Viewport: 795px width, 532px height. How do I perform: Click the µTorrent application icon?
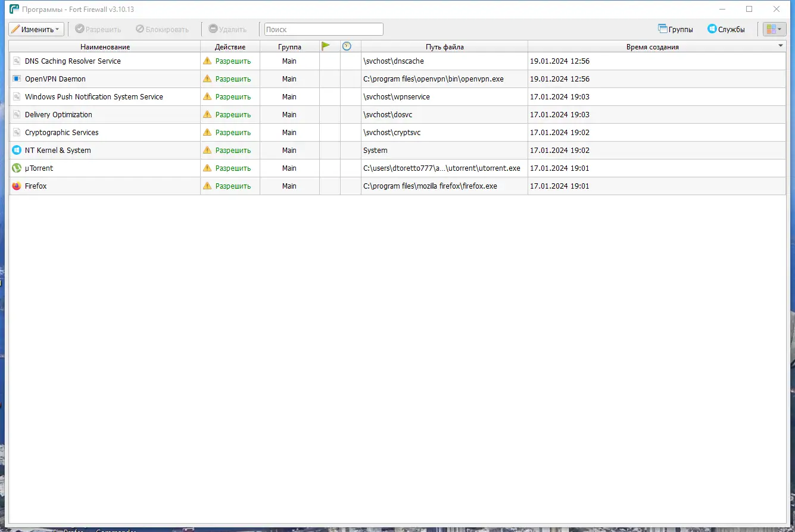click(x=17, y=168)
